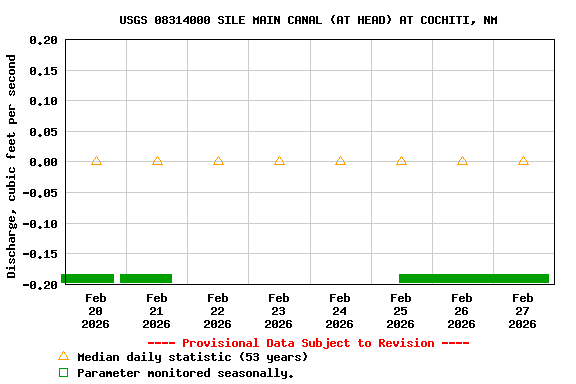Click the Feb 21 2026 date label

click(x=156, y=311)
